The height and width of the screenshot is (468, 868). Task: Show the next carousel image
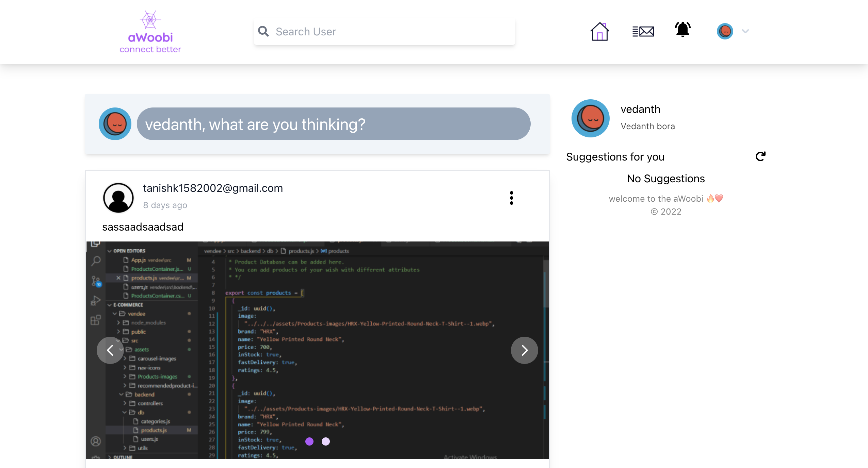coord(524,350)
